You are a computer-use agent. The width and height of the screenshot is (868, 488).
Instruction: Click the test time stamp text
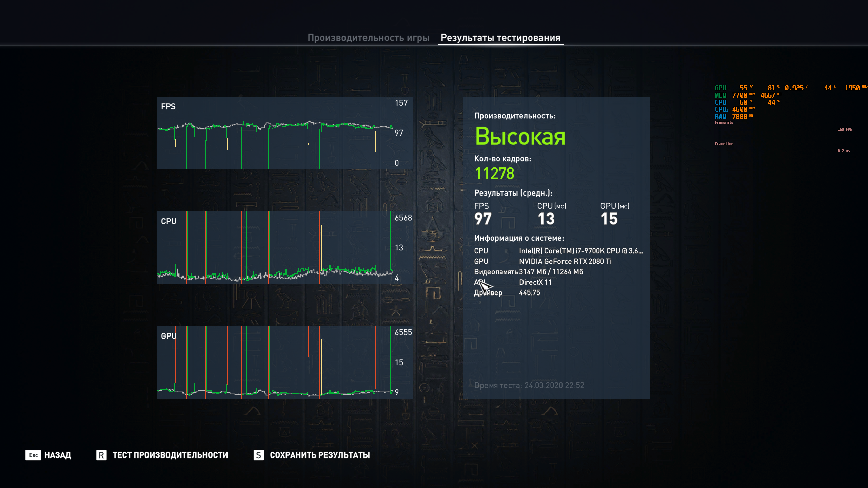529,385
